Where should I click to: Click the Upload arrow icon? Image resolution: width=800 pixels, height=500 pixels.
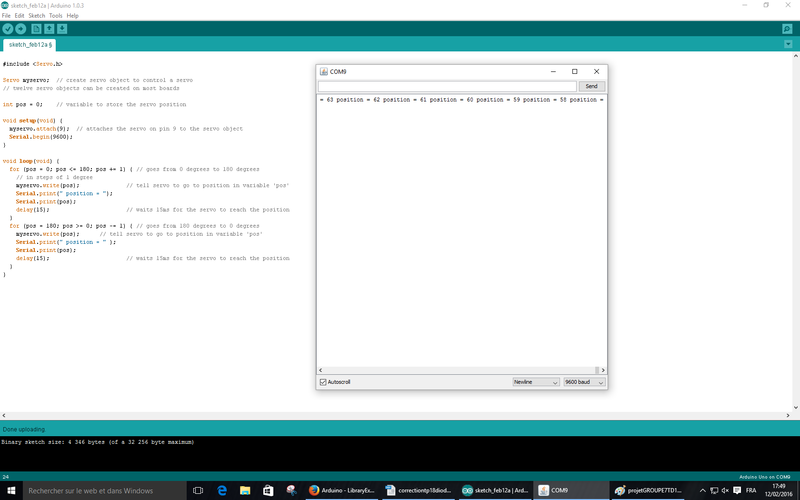21,29
